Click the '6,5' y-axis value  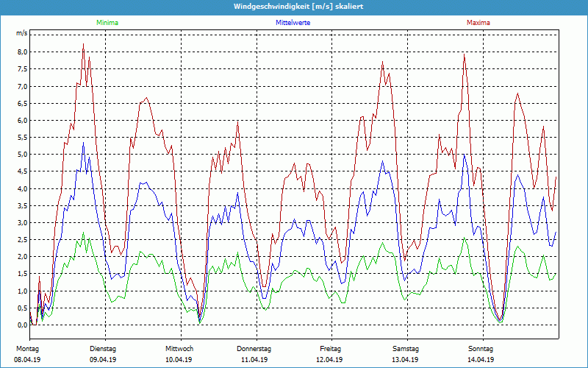[23, 103]
